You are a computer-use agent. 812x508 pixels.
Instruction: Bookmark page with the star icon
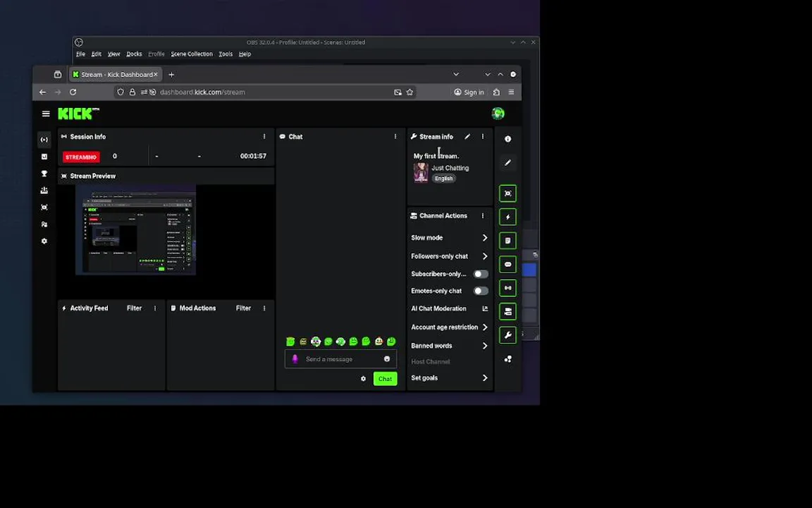tap(410, 92)
